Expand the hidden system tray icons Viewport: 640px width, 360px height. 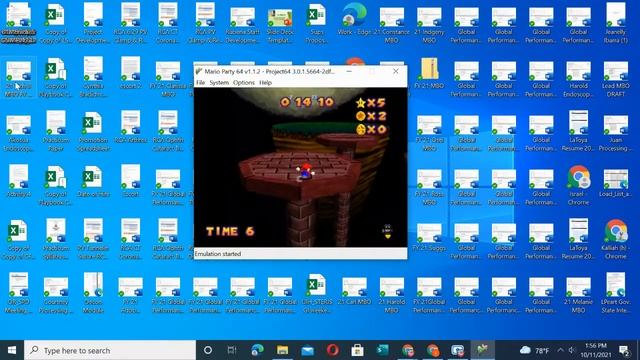560,350
